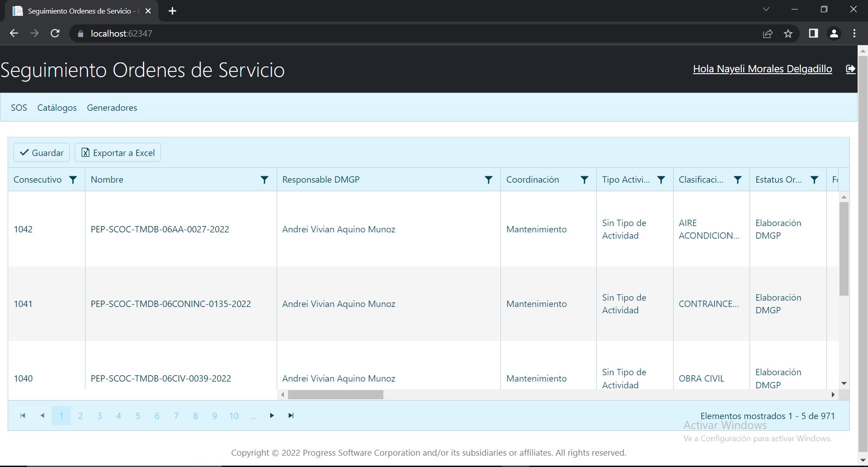The width and height of the screenshot is (868, 467).
Task: Open filter on Coordinación column
Action: coord(584,180)
